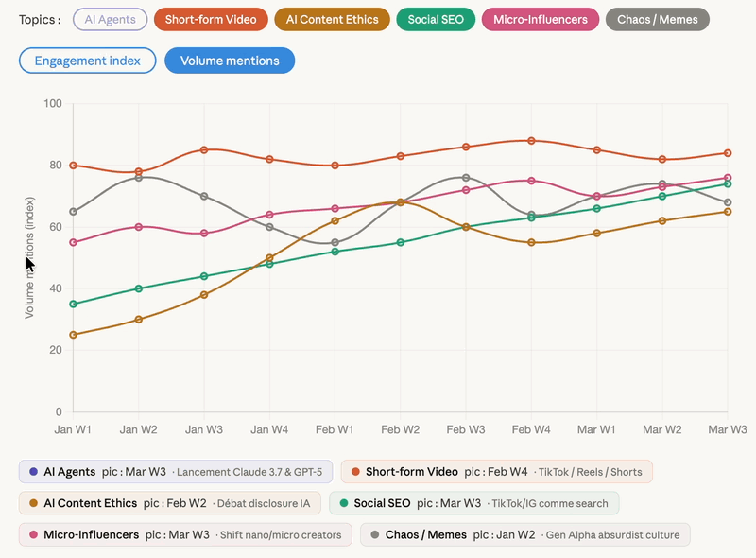The width and height of the screenshot is (756, 558).
Task: Toggle the Chaos / Memes topic chip
Action: coord(657,19)
